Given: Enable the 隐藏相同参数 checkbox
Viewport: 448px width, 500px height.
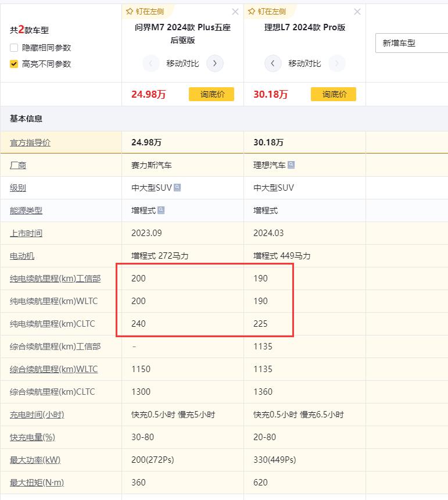Looking at the screenshot, I should point(14,48).
